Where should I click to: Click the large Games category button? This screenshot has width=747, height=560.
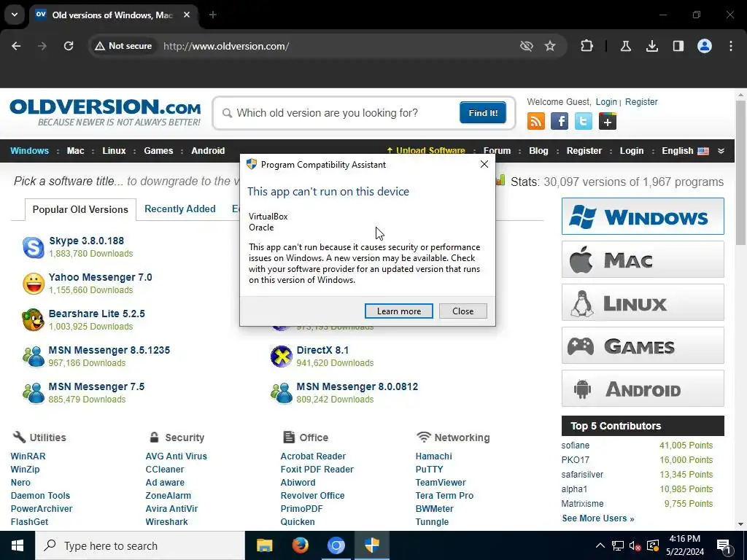(643, 345)
